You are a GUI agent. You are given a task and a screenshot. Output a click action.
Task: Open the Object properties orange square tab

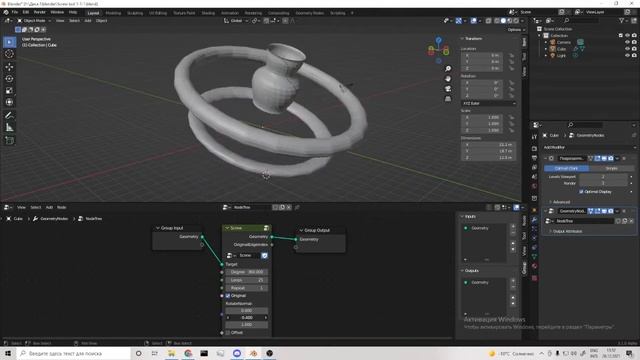pos(534,210)
